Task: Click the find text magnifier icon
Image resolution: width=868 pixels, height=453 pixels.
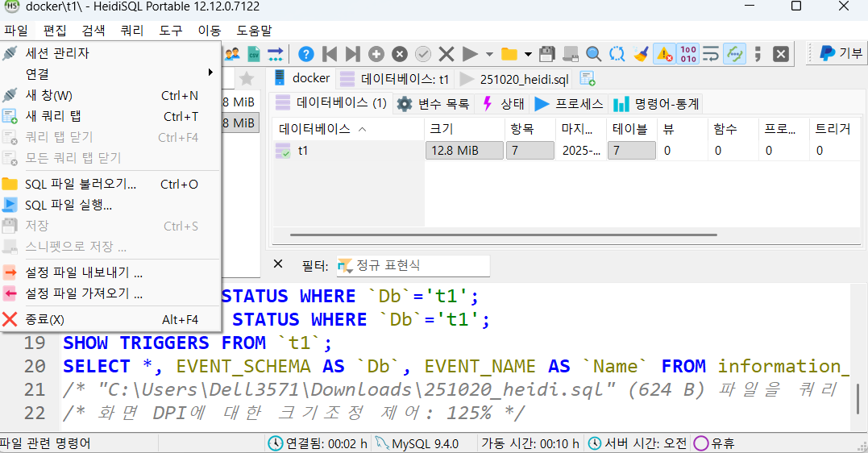Action: (x=593, y=54)
